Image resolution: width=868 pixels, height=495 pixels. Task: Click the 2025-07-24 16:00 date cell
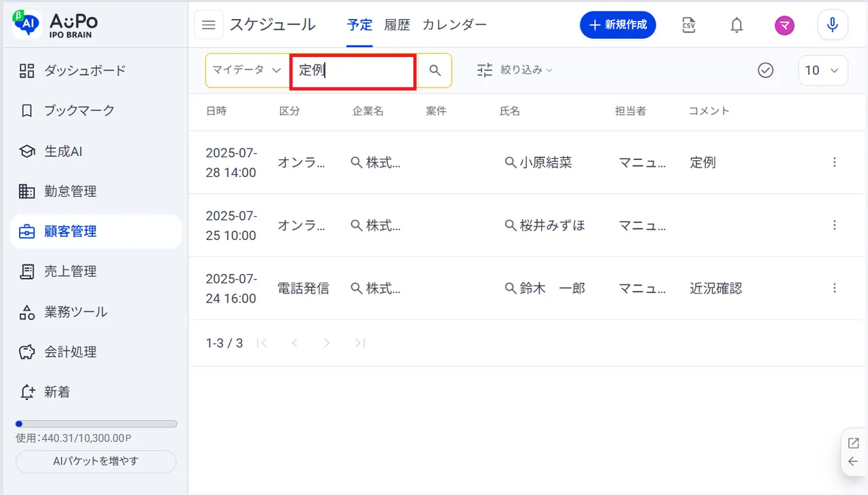(231, 289)
